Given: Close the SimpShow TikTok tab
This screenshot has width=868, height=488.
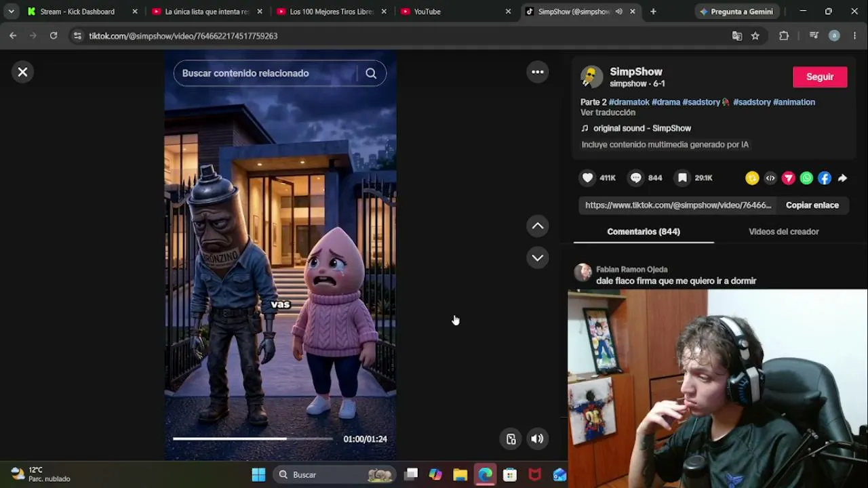Looking at the screenshot, I should point(633,12).
